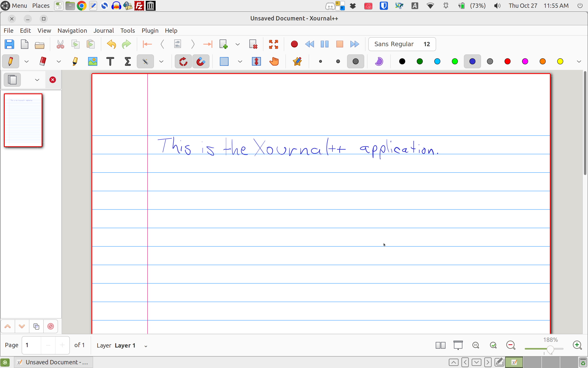The image size is (588, 368).
Task: Insert a new page after
Action: (x=224, y=44)
